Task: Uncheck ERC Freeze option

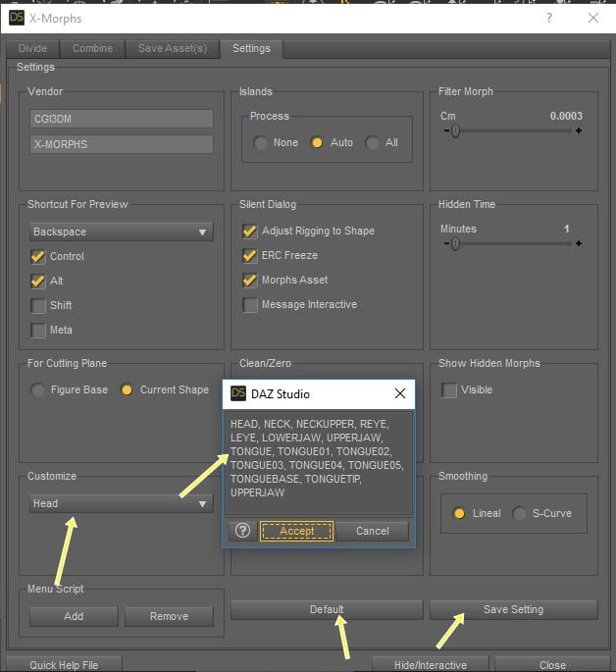Action: pyautogui.click(x=250, y=255)
